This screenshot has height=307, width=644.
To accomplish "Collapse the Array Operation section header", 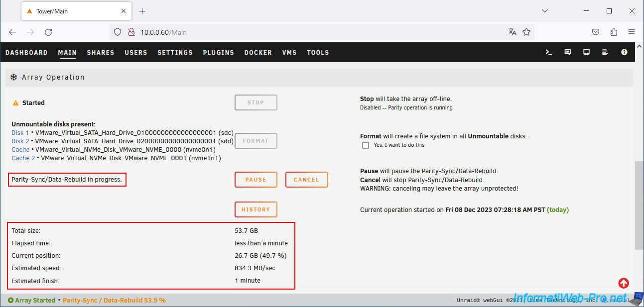I will coord(53,77).
